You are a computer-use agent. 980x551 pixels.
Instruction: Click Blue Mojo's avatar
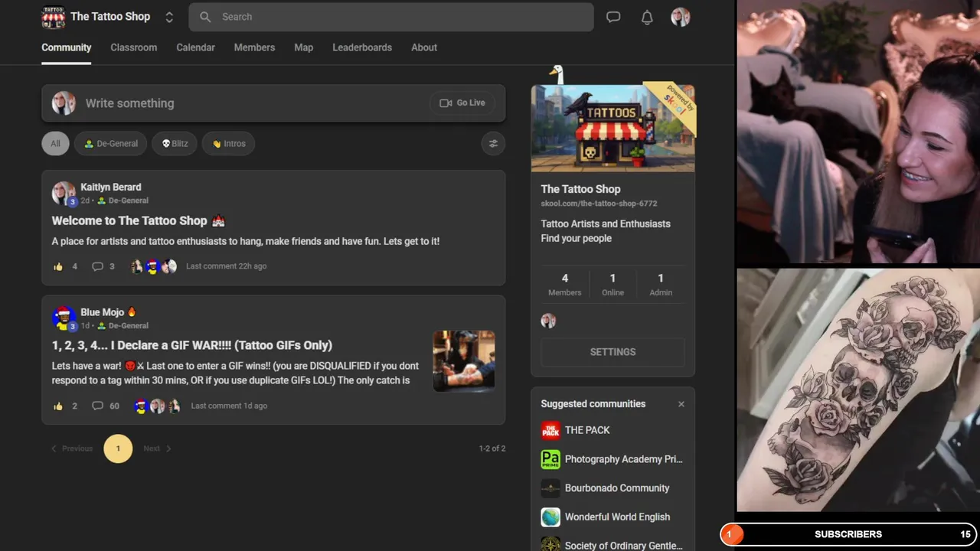point(64,318)
